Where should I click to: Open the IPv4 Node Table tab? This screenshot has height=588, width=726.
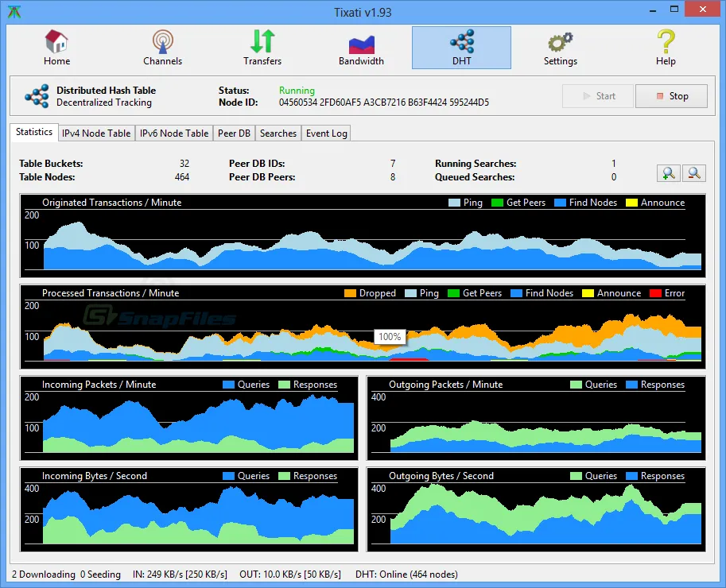(x=96, y=133)
